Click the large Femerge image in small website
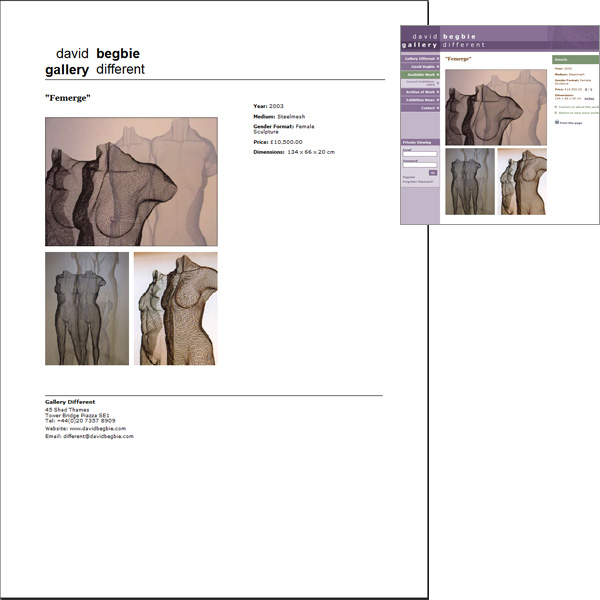Image resolution: width=600 pixels, height=600 pixels. click(x=496, y=107)
